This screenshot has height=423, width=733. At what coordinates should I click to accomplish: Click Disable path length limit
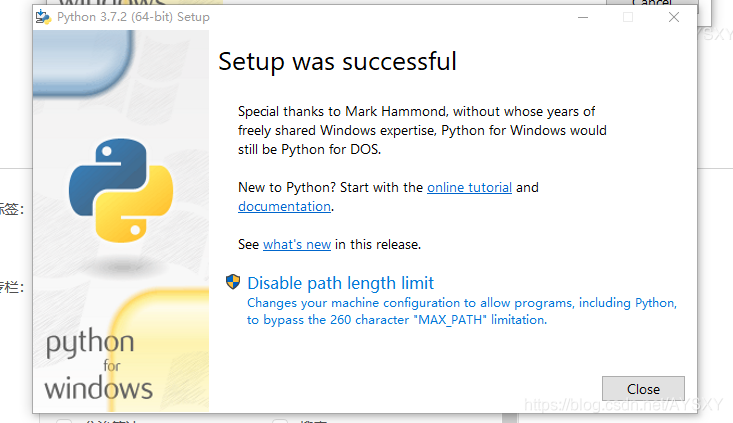click(340, 283)
